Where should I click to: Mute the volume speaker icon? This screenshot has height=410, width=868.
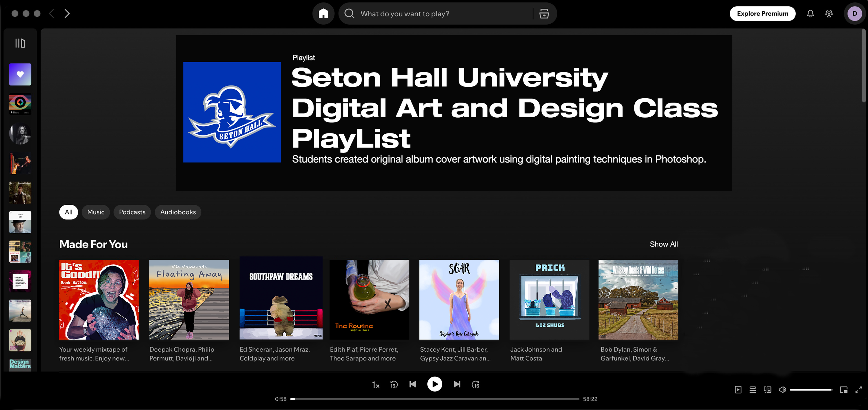pos(782,390)
